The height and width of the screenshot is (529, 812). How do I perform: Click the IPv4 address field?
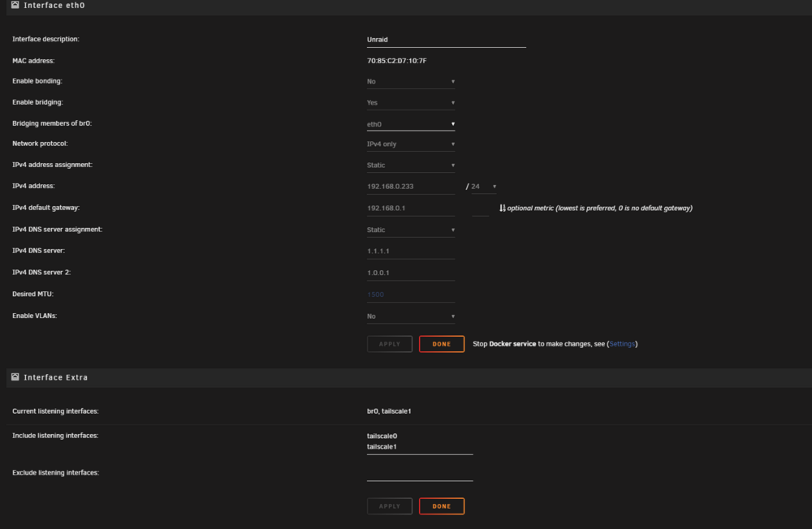(x=411, y=187)
